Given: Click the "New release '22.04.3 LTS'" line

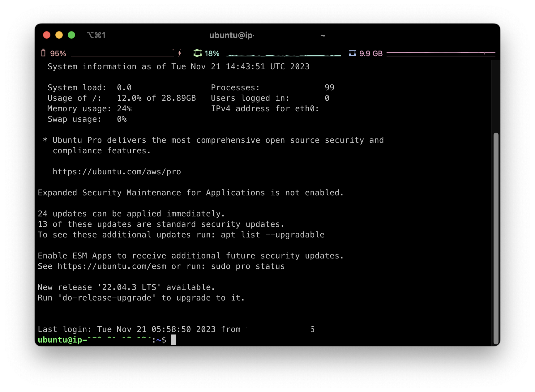Looking at the screenshot, I should click(x=126, y=287).
